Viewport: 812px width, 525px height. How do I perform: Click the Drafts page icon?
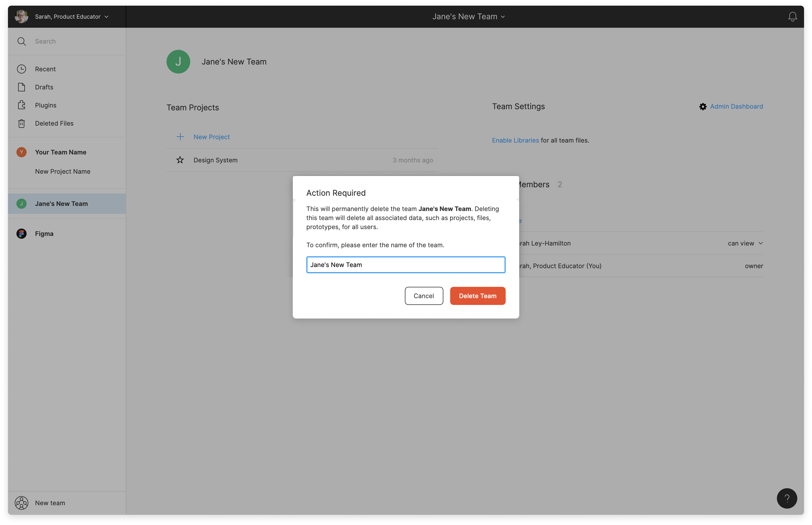(x=22, y=87)
